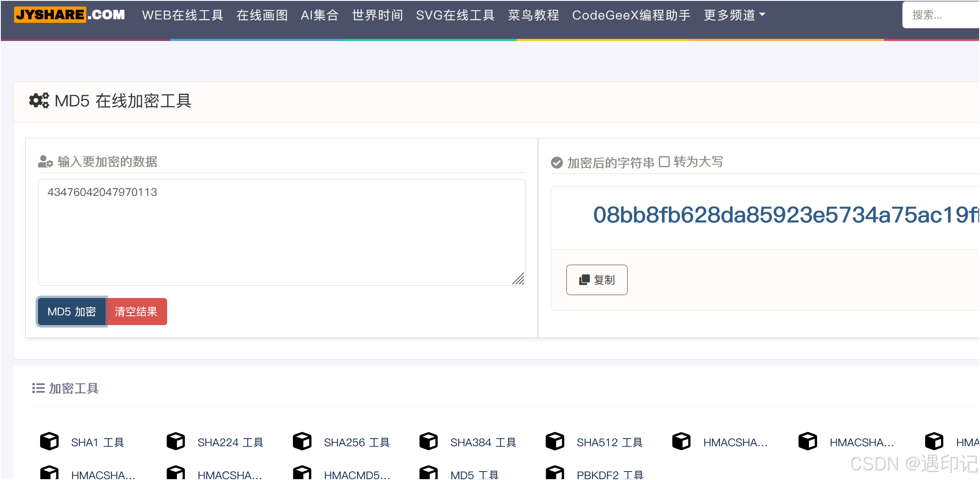
Task: Click the 清空结果 button
Action: tap(136, 311)
